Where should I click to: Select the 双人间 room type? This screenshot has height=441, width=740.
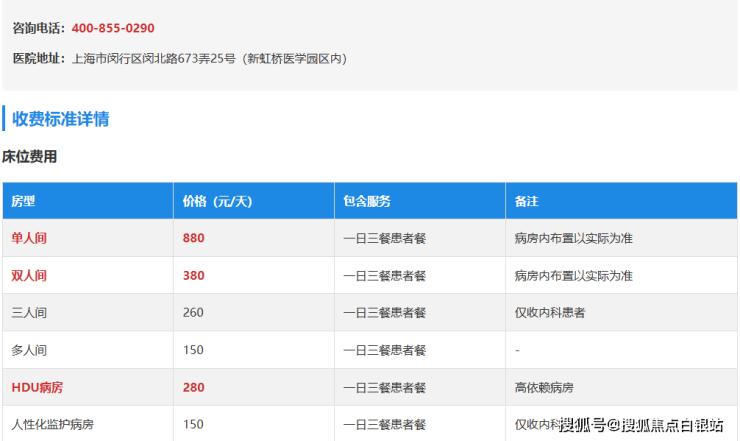(x=29, y=275)
